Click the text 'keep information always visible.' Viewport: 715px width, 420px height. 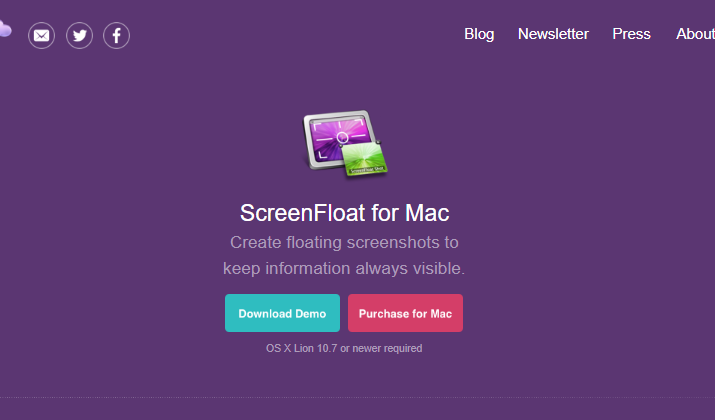(344, 268)
